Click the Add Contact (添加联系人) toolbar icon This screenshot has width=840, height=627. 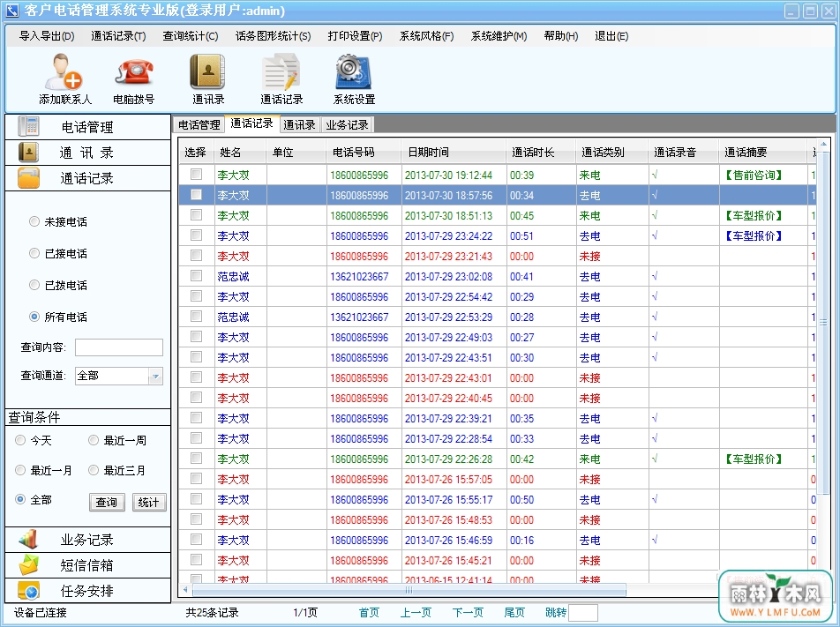click(64, 71)
